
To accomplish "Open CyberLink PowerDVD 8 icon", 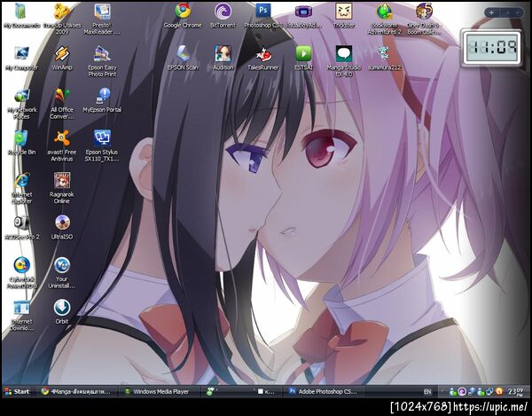I will coord(21,273).
